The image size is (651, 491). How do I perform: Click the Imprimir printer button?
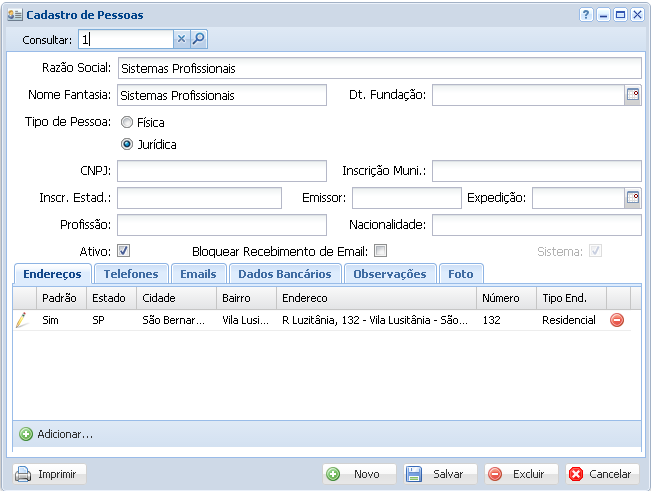tap(50, 474)
